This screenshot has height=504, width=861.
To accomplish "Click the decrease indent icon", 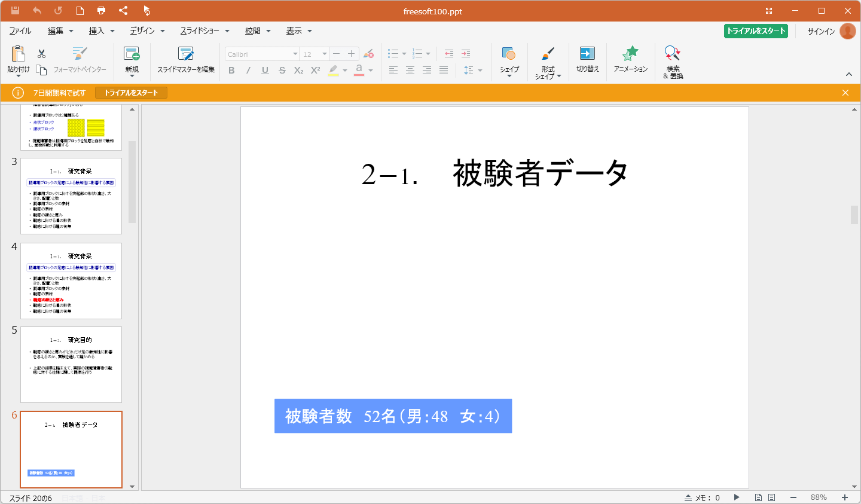I will coord(449,54).
